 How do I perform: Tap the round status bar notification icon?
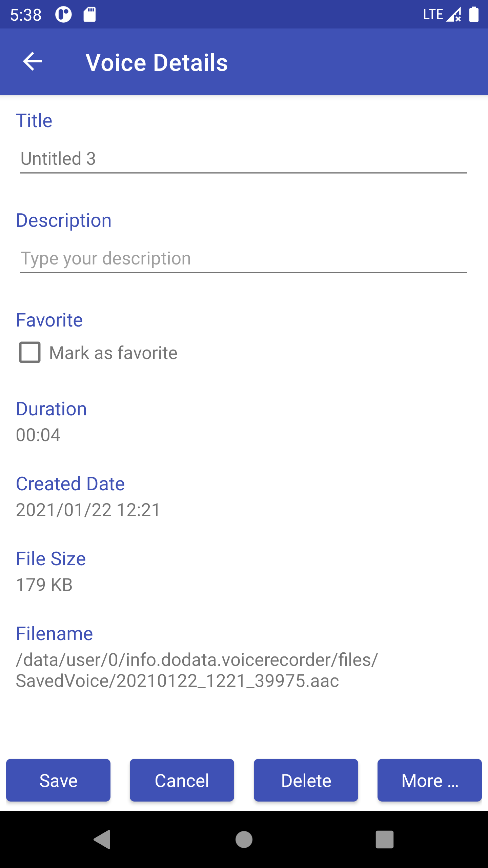click(x=63, y=15)
